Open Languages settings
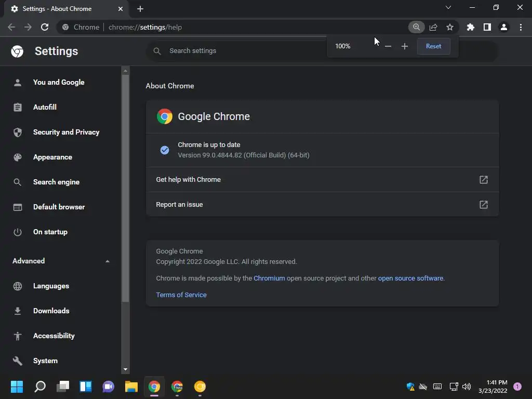The width and height of the screenshot is (532, 399). [x=51, y=286]
